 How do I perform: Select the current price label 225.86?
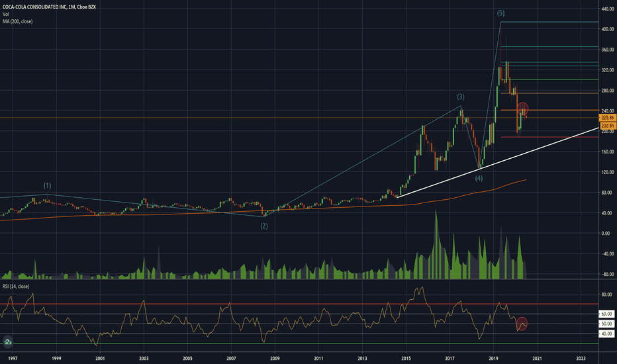pos(608,118)
